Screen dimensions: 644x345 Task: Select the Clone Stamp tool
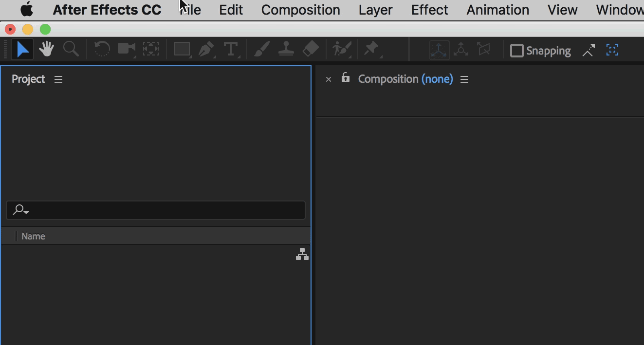[286, 50]
